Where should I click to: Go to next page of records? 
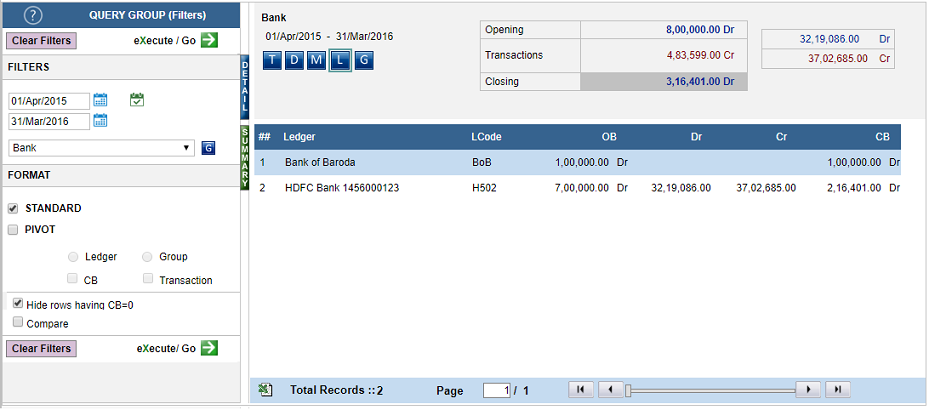coord(808,389)
